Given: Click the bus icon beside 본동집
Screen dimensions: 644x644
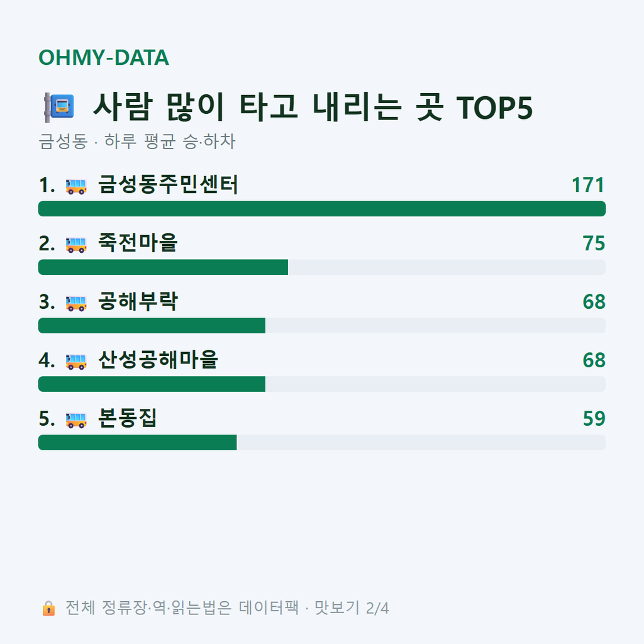Looking at the screenshot, I should point(76,419).
